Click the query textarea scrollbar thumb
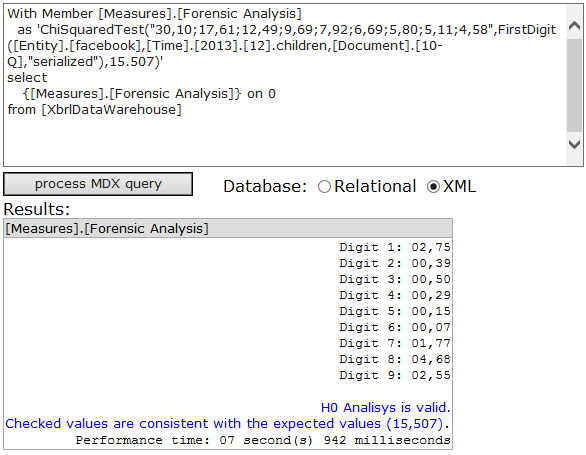The width and height of the screenshot is (586, 455). point(574,85)
